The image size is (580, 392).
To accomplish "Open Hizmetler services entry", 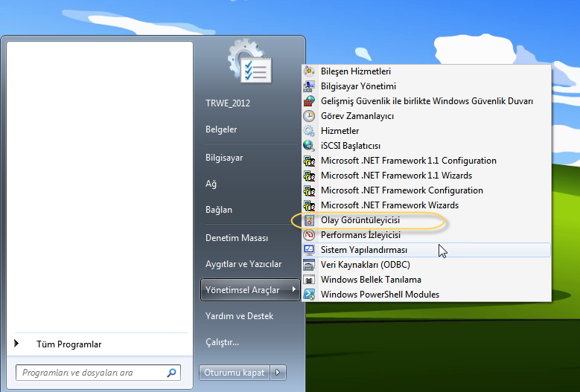I will pyautogui.click(x=427, y=131).
